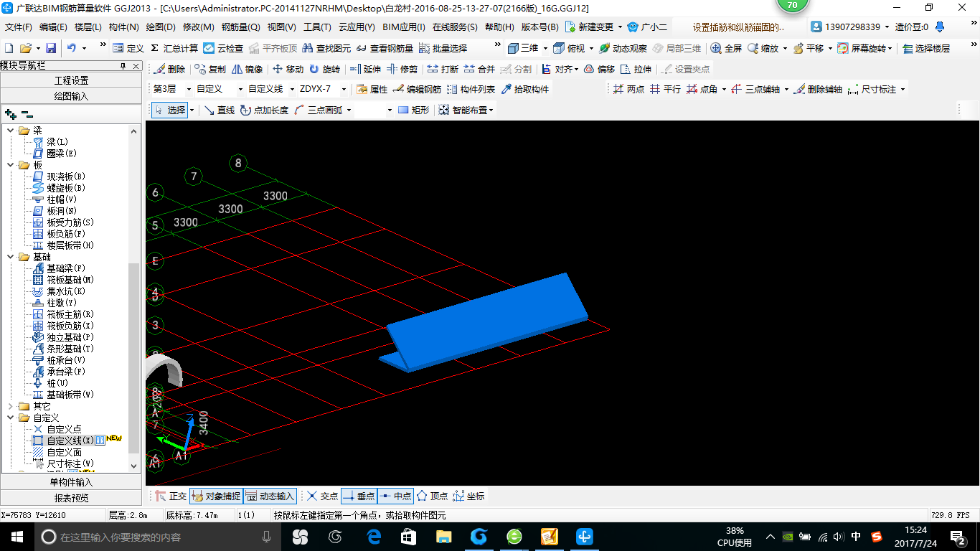Click the 工程设置 panel button
Image resolution: width=980 pixels, height=551 pixels.
pos(71,80)
